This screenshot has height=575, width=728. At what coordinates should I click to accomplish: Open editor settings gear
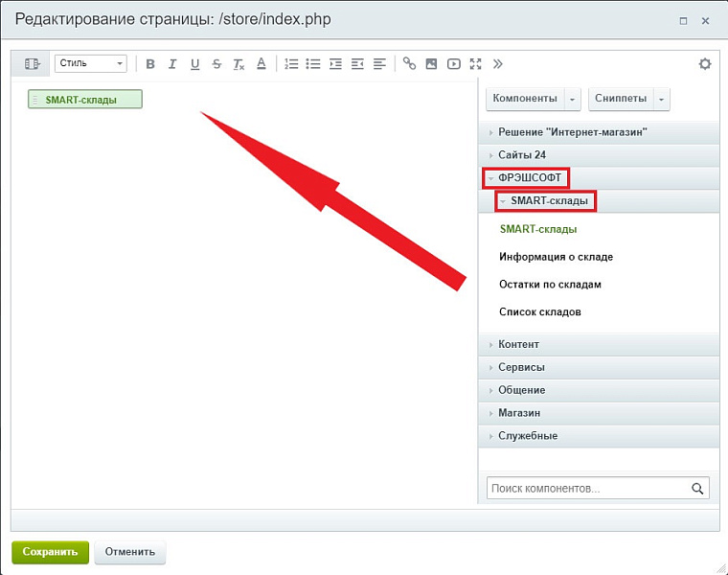pos(705,64)
